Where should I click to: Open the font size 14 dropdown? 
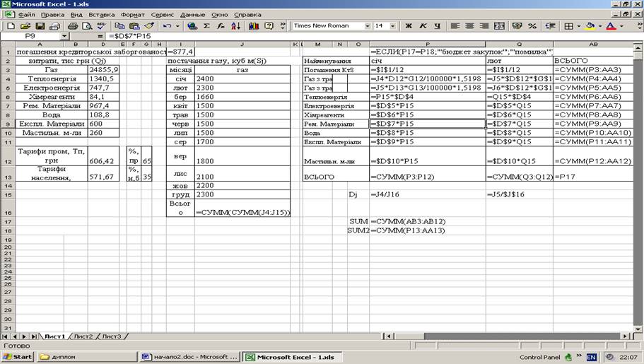(393, 26)
